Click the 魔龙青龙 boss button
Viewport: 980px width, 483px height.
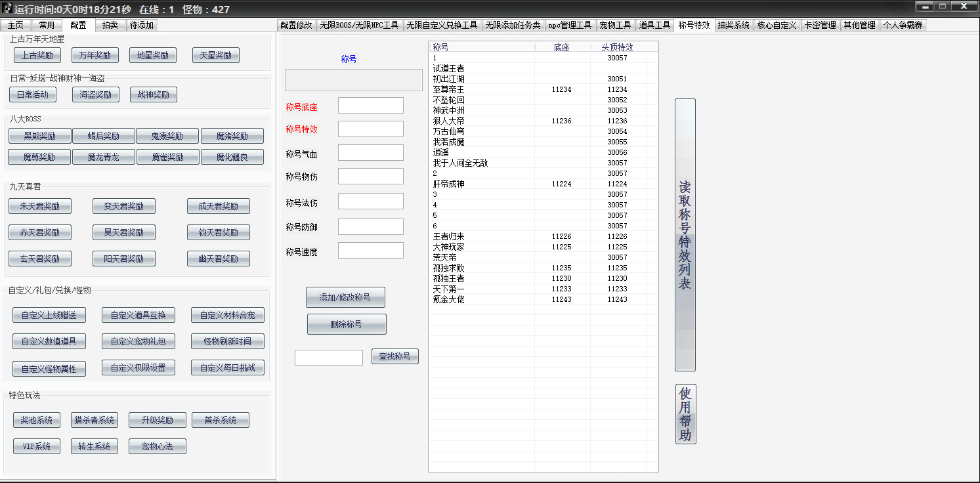[104, 157]
